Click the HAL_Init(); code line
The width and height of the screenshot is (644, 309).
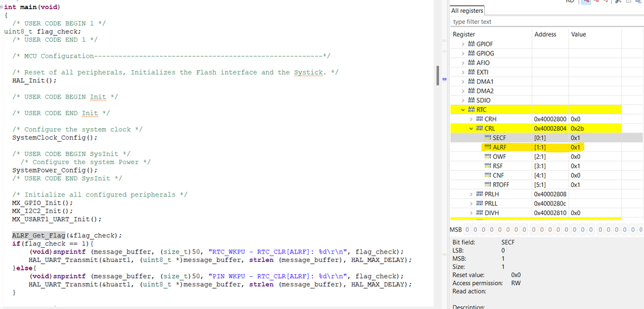[x=34, y=80]
